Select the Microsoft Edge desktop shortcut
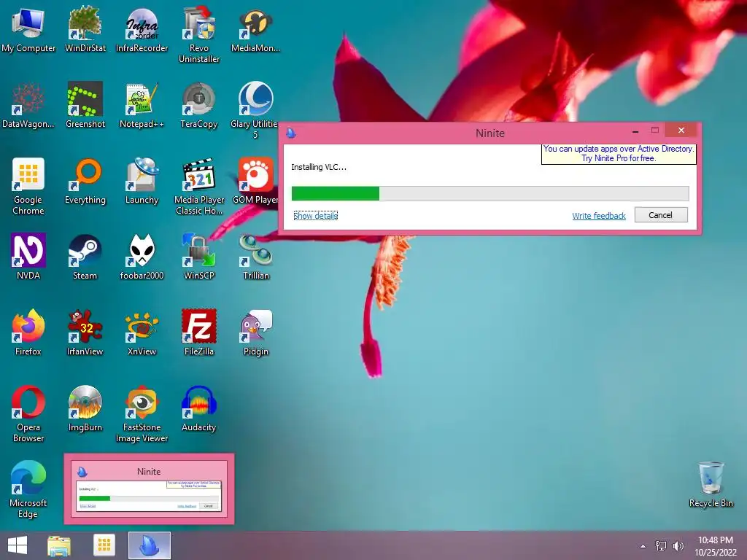The height and width of the screenshot is (560, 747). click(x=28, y=489)
